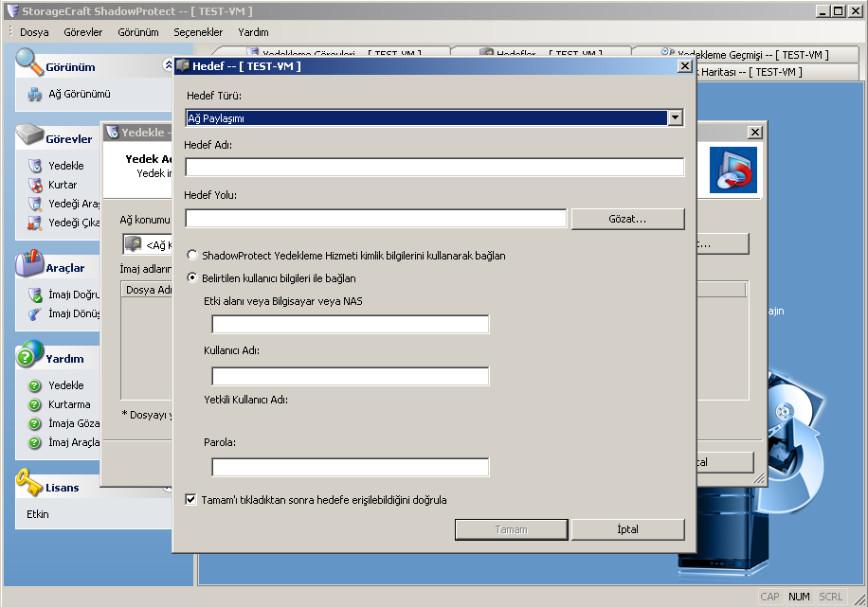Select the Yedeği Çıkar icon
Image resolution: width=868 pixels, height=607 pixels.
click(x=35, y=223)
